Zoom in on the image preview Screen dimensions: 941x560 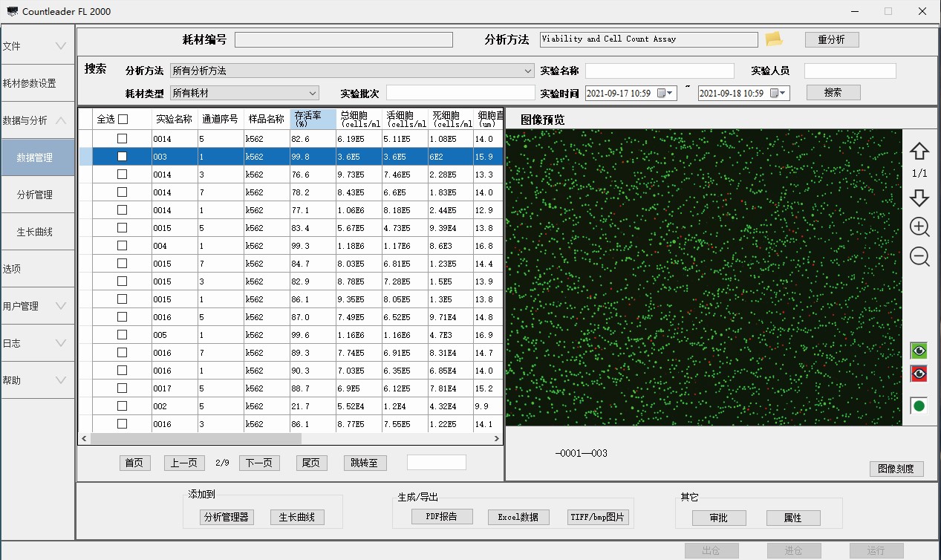point(919,227)
